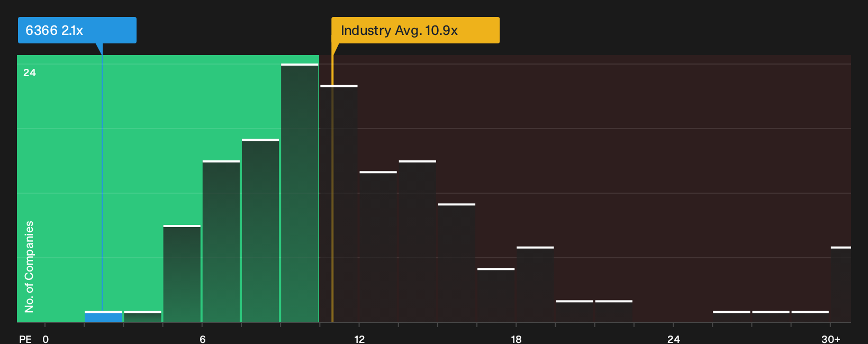Click the "30+" x-axis tick label
The width and height of the screenshot is (868, 344).
coord(830,339)
